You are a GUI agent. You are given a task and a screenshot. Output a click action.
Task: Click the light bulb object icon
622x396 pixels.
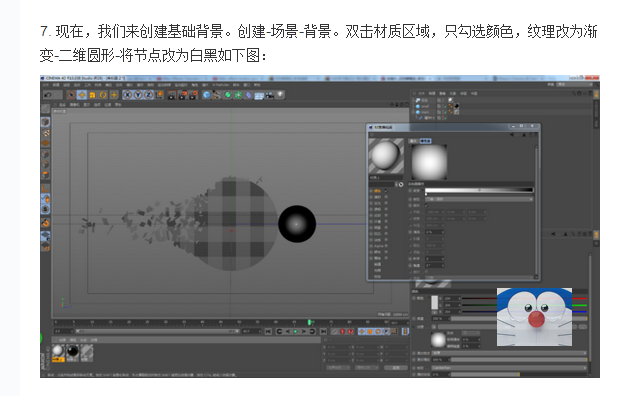tap(280, 94)
